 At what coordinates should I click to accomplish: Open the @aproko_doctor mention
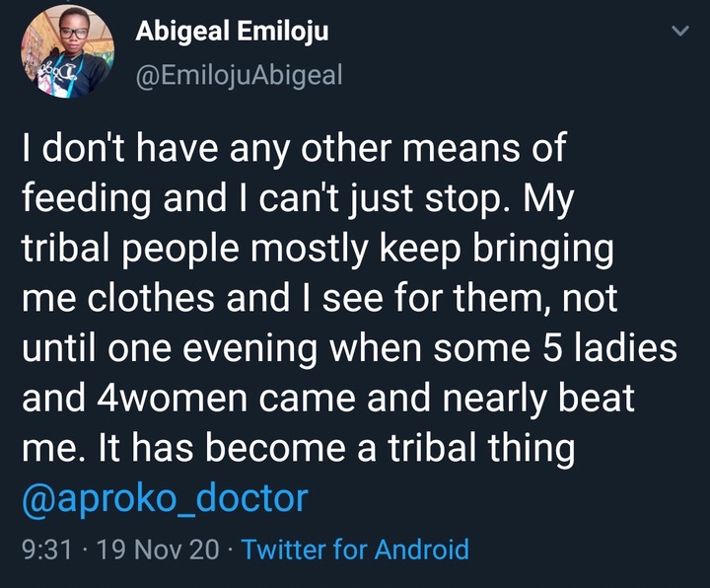pyautogui.click(x=166, y=498)
